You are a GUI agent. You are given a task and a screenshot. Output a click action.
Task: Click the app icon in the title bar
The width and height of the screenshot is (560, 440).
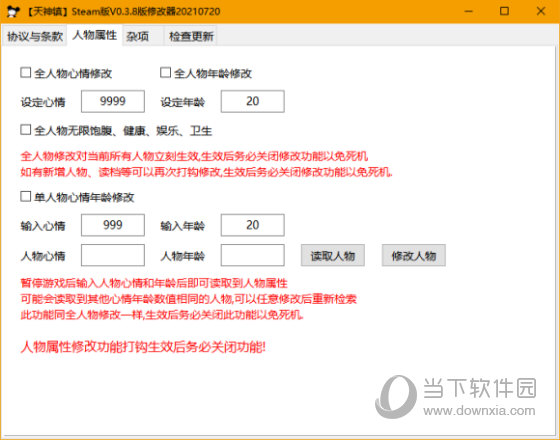pyautogui.click(x=13, y=11)
